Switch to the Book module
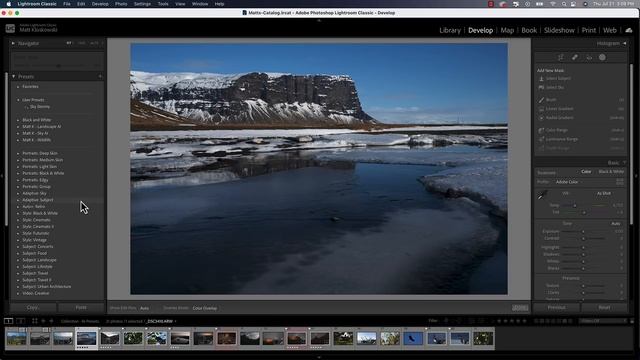 click(529, 30)
